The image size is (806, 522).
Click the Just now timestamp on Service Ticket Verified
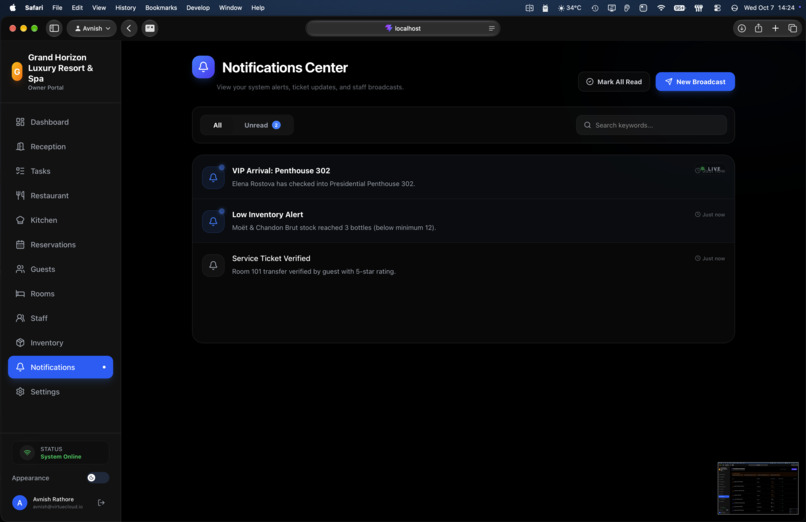pos(710,258)
